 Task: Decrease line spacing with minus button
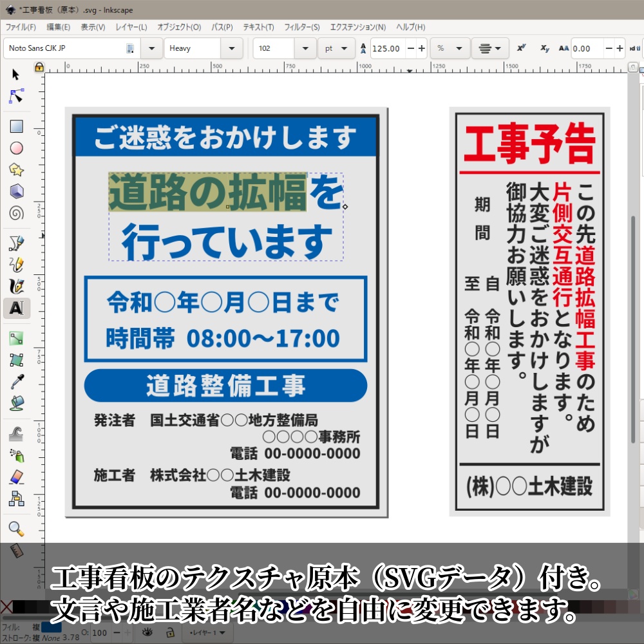pyautogui.click(x=411, y=48)
